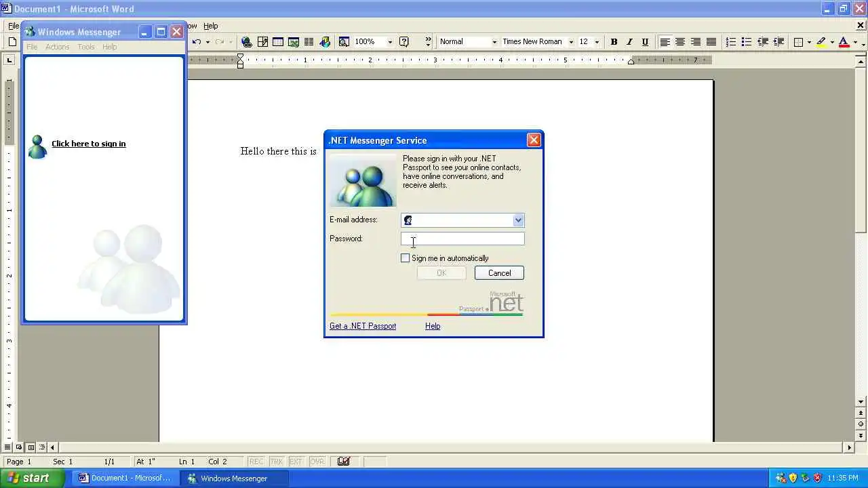Open Style dropdown showing Normal

(494, 42)
